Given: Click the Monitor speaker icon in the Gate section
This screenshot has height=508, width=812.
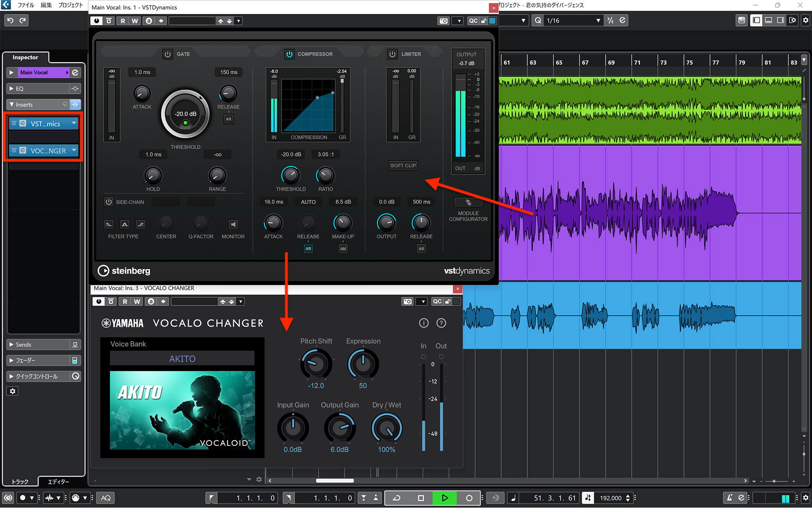Looking at the screenshot, I should tap(233, 224).
